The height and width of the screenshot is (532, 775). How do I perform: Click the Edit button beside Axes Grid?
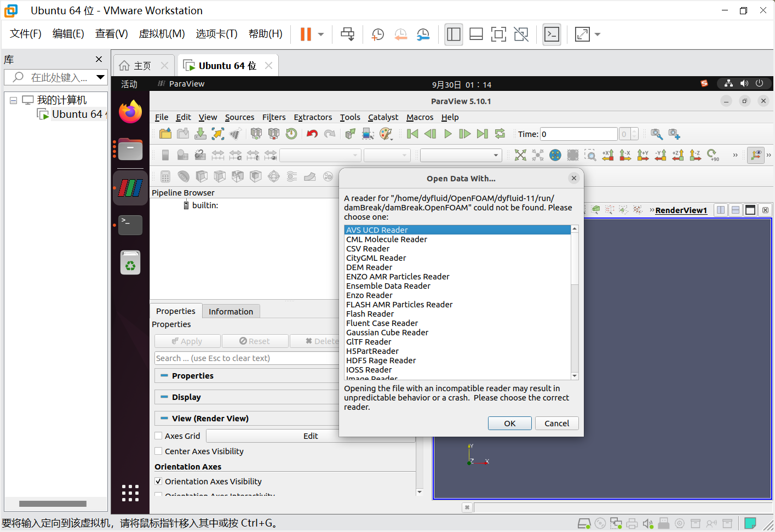click(x=311, y=436)
